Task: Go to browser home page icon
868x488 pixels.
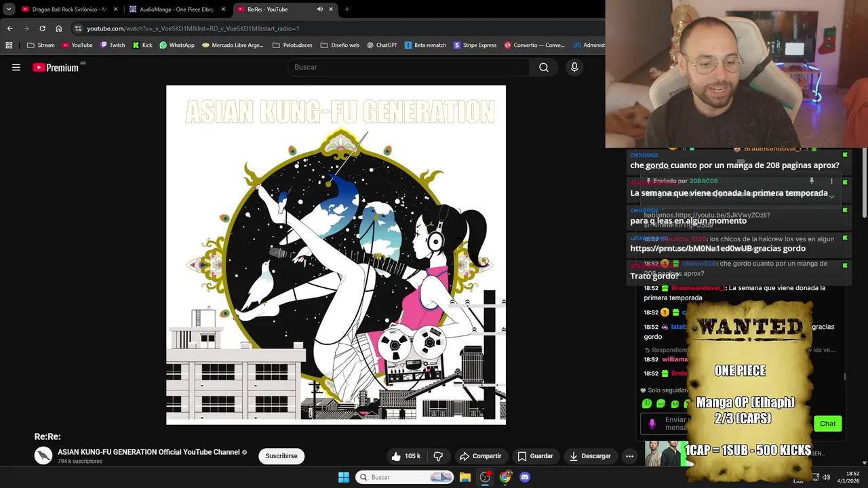Action: (x=58, y=28)
